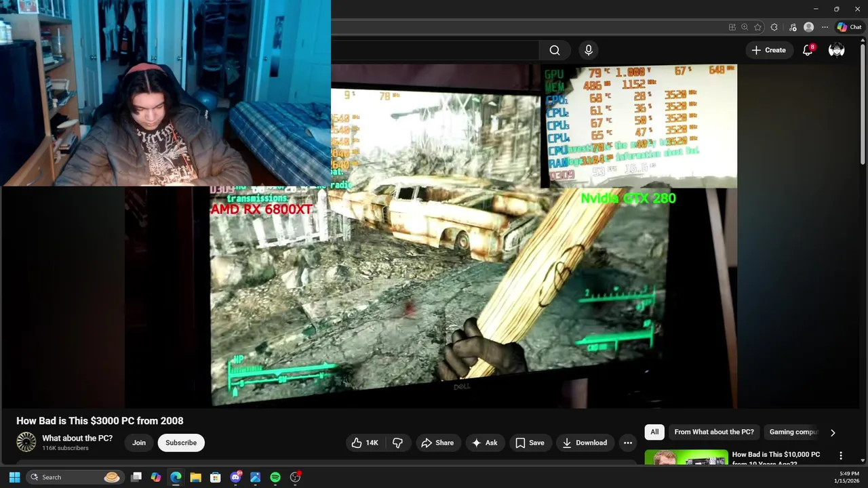Save the video to a playlist
868x488 pixels.
pos(530,443)
